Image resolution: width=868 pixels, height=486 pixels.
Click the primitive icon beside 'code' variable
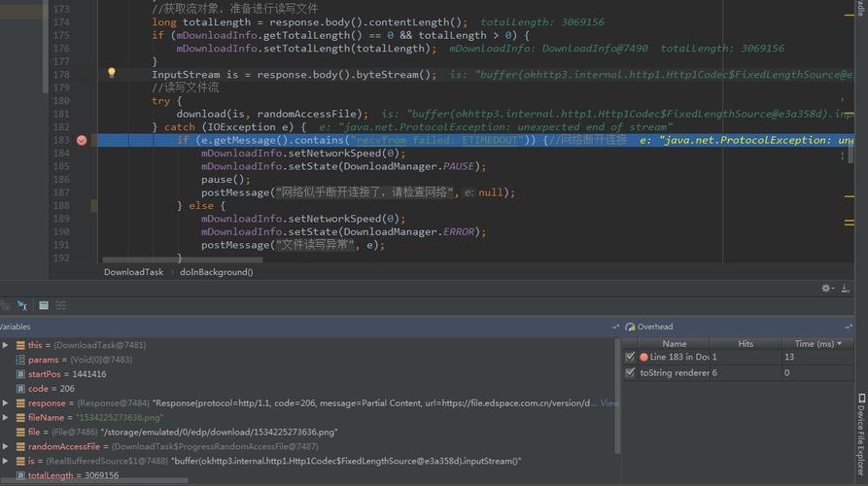click(x=20, y=389)
